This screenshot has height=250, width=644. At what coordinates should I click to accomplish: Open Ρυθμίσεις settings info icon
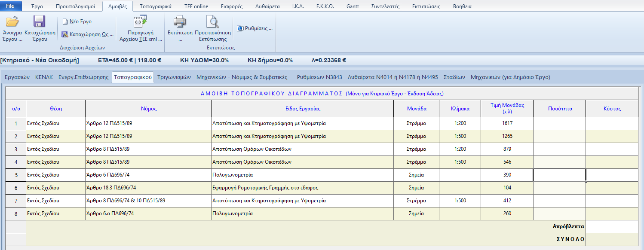(x=240, y=28)
